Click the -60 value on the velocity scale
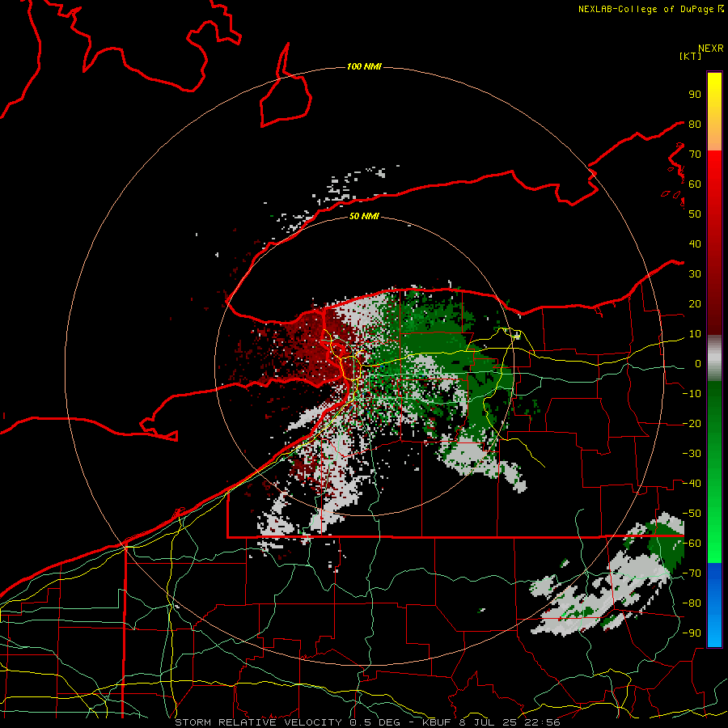This screenshot has height=728, width=728. pyautogui.click(x=692, y=544)
